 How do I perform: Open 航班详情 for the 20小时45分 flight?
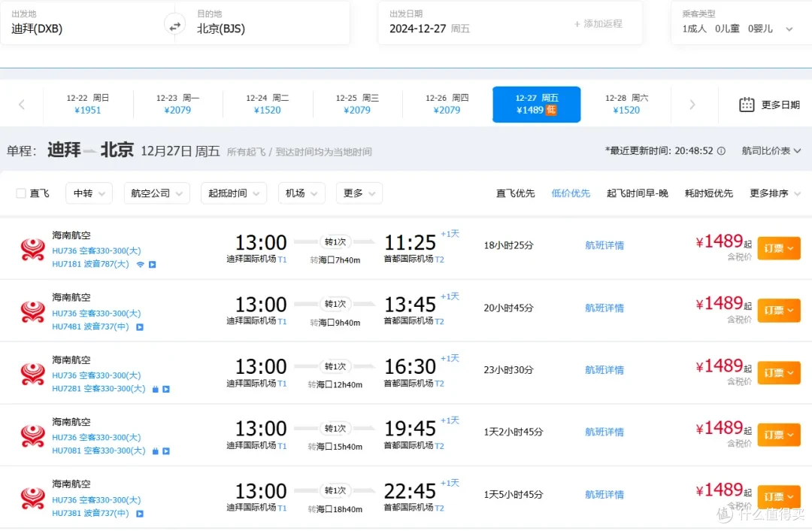(604, 308)
